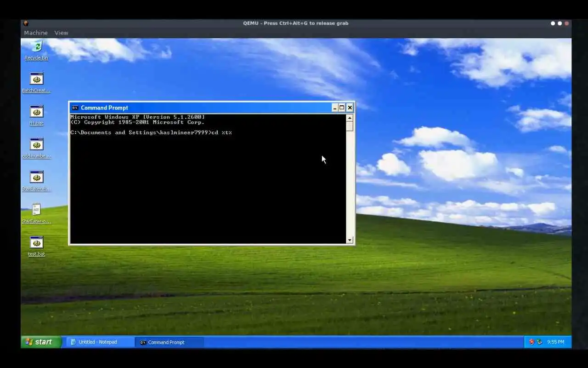Open the Machine menu in QEMU

(x=36, y=33)
